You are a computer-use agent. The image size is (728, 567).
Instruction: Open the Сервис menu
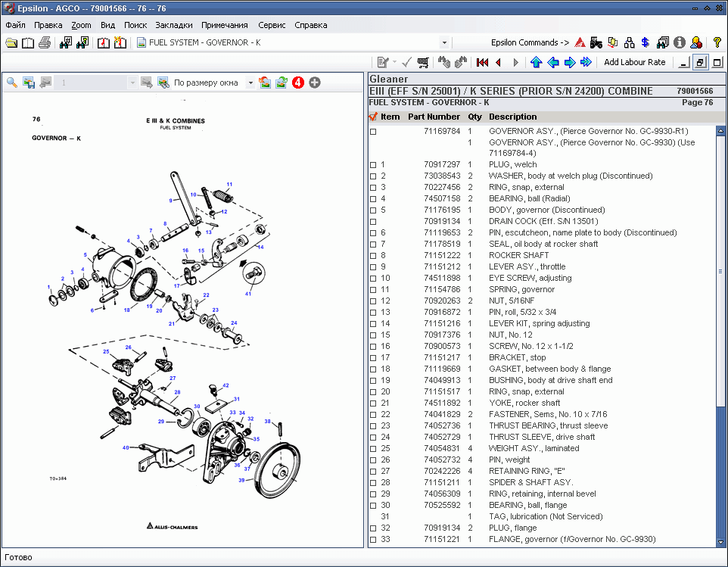click(272, 24)
